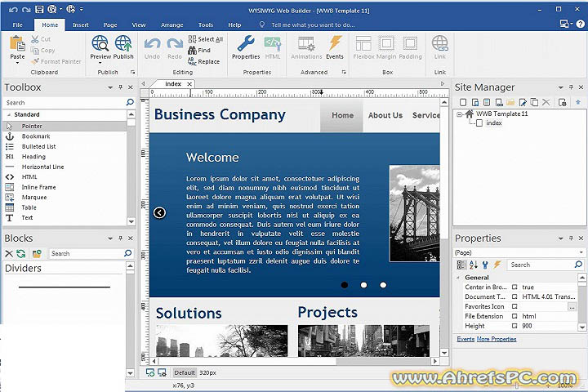This screenshot has width=588, height=392.
Task: Switch to the Insert ribbon tab
Action: 81,24
